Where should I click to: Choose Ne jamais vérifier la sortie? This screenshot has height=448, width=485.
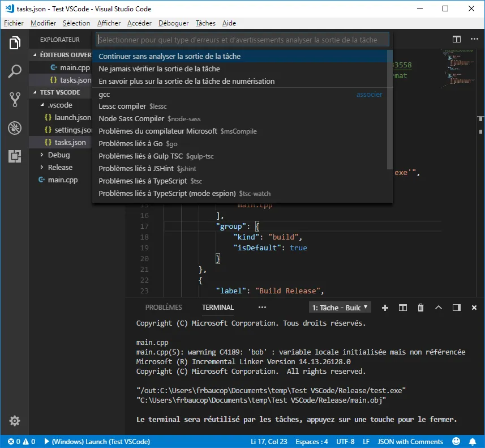tap(240, 69)
